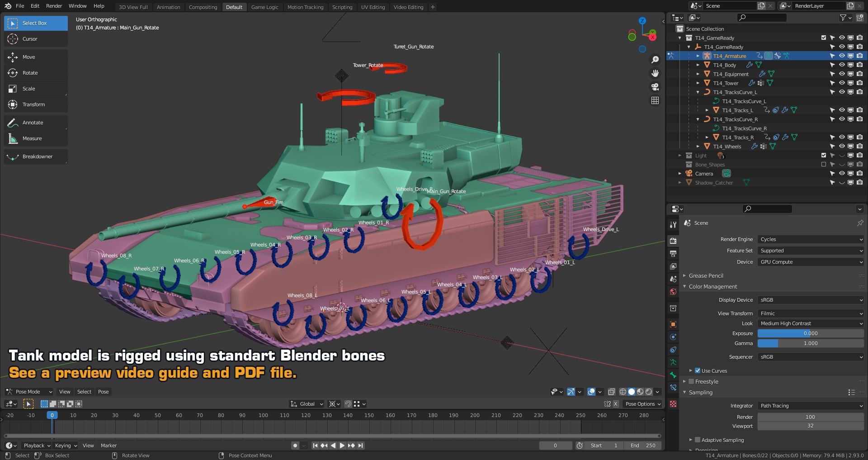The height and width of the screenshot is (460, 868).
Task: Click the outliner filter funnel icon
Action: (843, 18)
